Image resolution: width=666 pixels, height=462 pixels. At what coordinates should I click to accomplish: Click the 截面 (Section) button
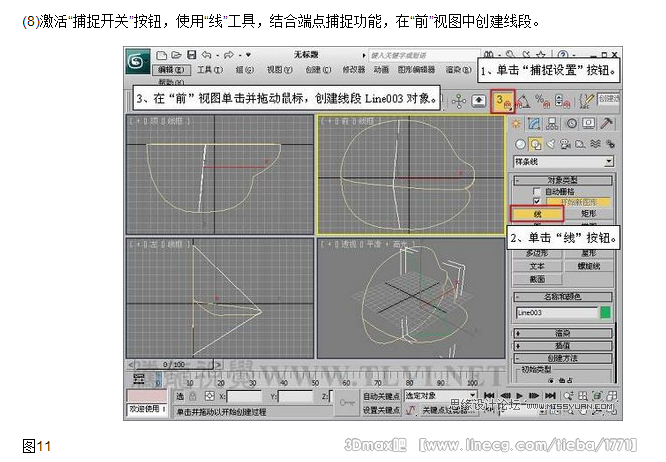point(537,279)
